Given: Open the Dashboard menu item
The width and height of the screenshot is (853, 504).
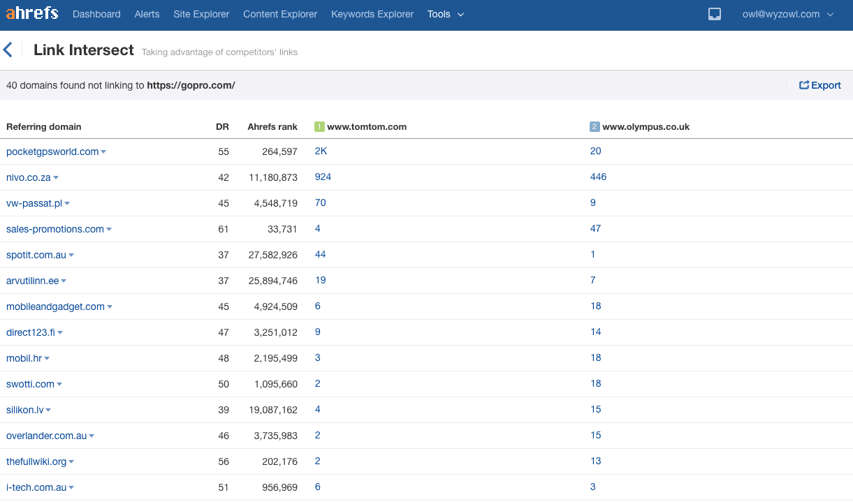Looking at the screenshot, I should [96, 14].
